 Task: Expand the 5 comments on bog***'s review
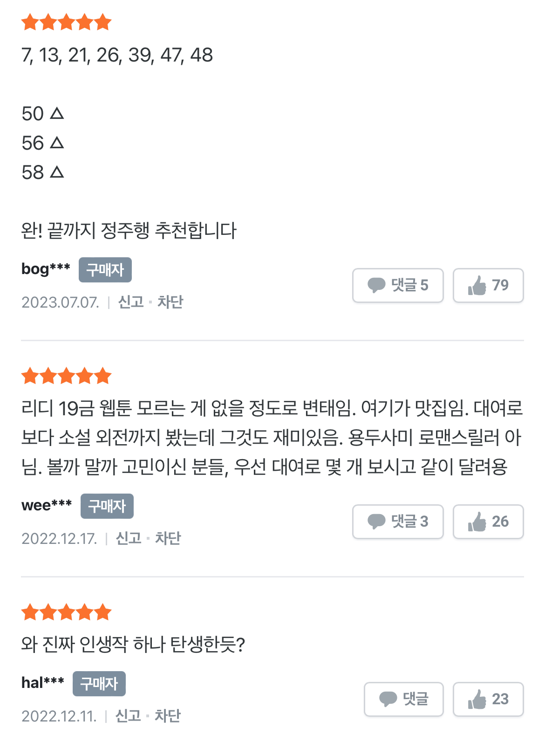[398, 285]
